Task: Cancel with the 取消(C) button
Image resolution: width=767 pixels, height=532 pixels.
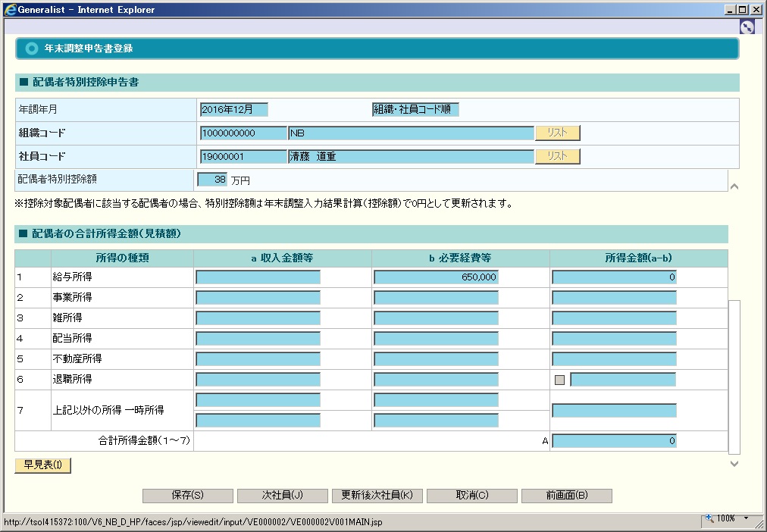Action: [471, 496]
